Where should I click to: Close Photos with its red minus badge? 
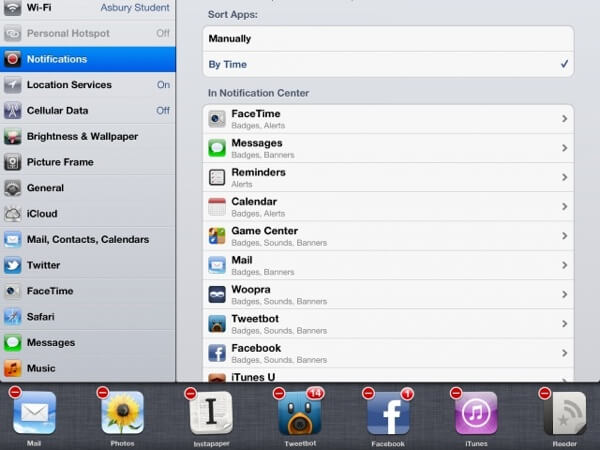(x=103, y=393)
